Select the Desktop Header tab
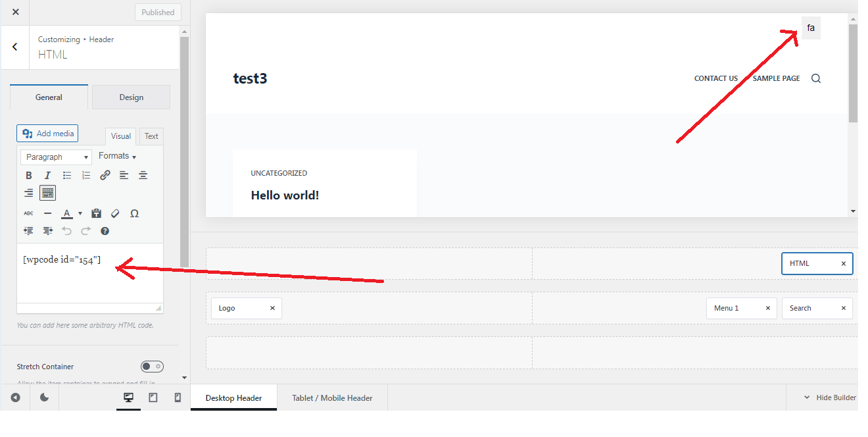868x437 pixels. click(233, 398)
